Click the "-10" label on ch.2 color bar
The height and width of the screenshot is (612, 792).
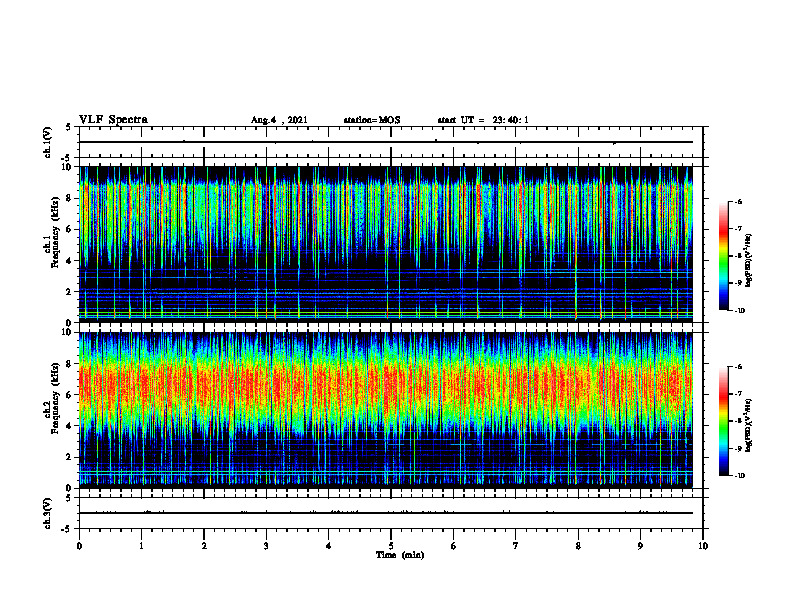(x=740, y=476)
